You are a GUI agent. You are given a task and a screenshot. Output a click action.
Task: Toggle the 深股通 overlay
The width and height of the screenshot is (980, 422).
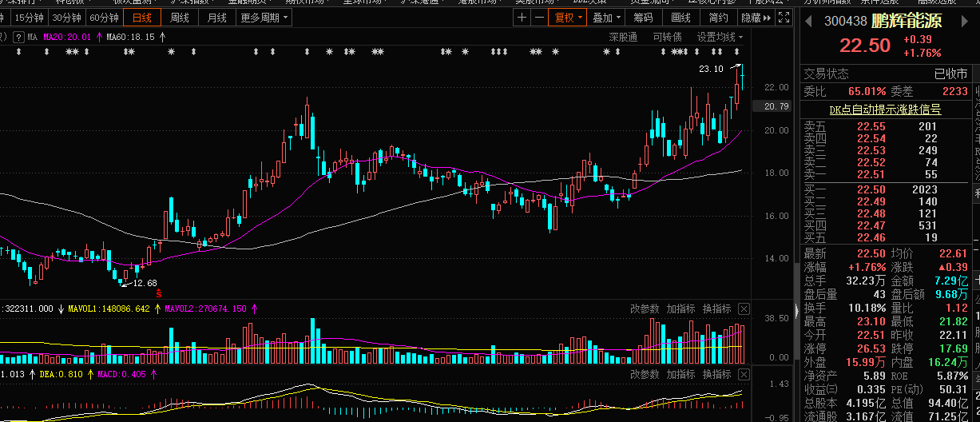tap(623, 37)
